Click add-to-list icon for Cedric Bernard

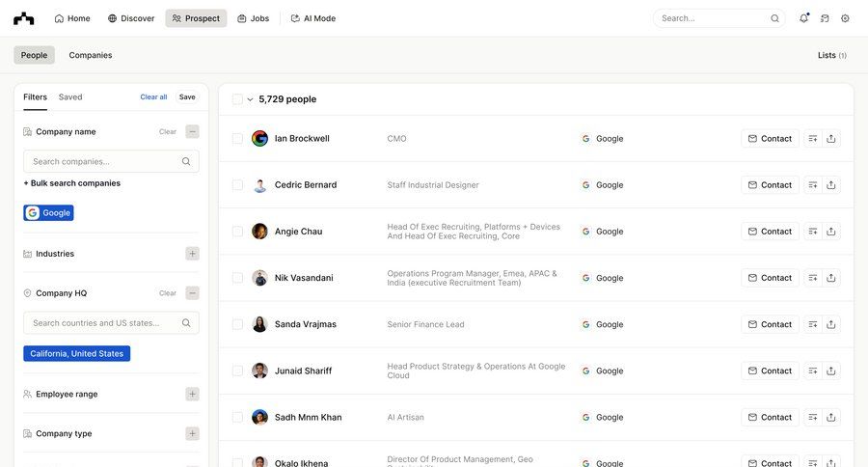click(x=813, y=185)
